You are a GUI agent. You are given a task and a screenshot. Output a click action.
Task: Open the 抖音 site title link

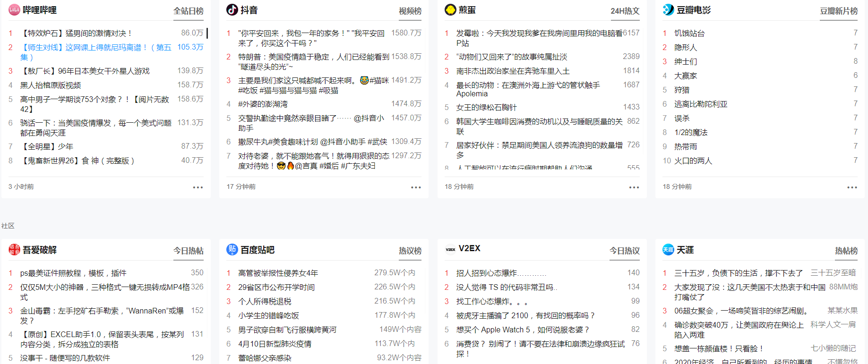249,10
